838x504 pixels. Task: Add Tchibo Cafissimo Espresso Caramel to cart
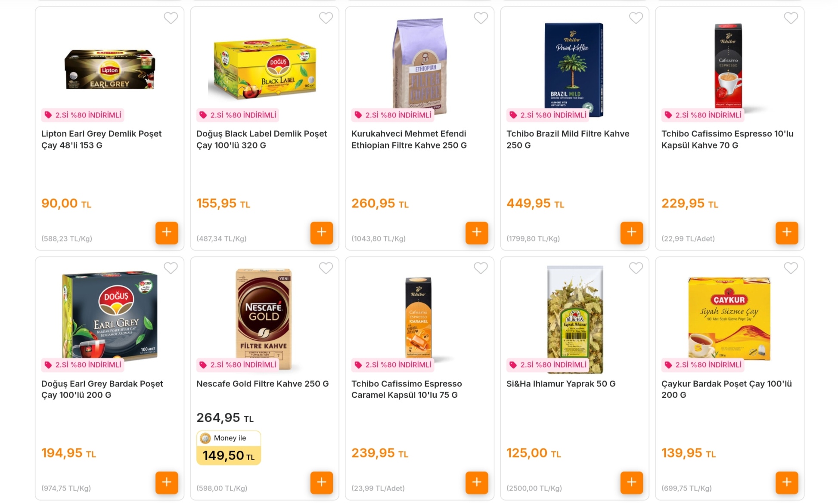coord(477,482)
